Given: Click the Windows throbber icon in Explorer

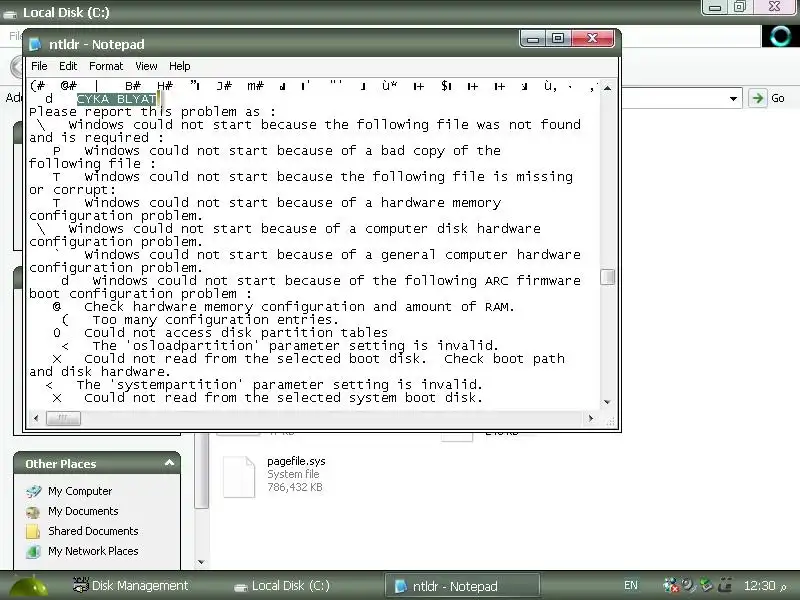Looking at the screenshot, I should (x=780, y=36).
